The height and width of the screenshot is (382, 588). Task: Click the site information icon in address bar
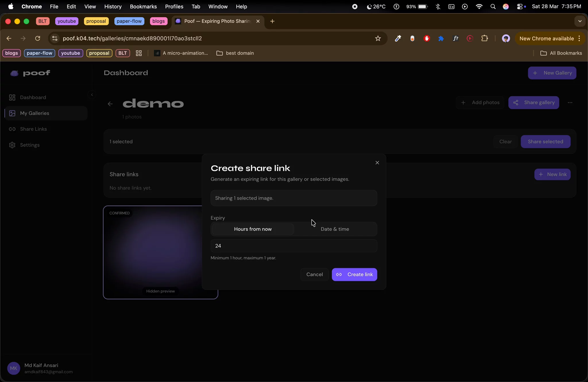click(55, 38)
